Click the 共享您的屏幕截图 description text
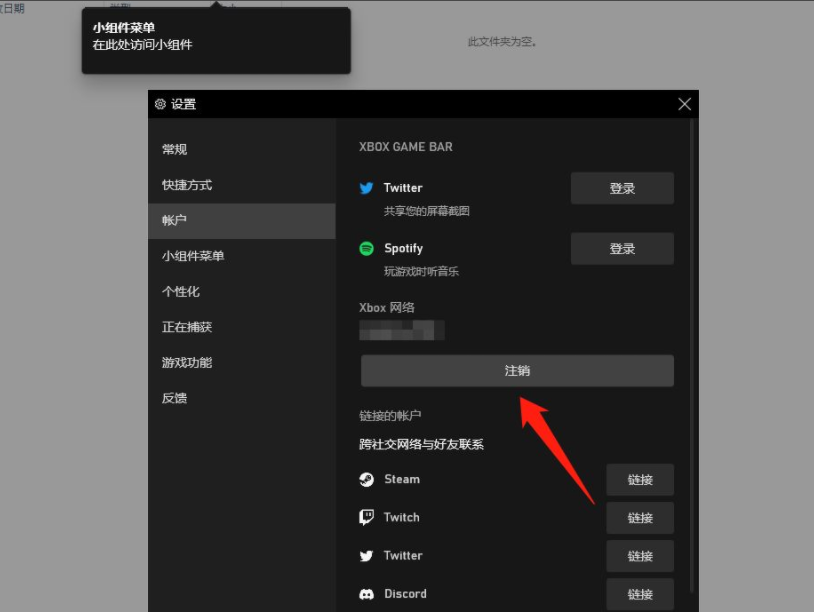 point(427,211)
